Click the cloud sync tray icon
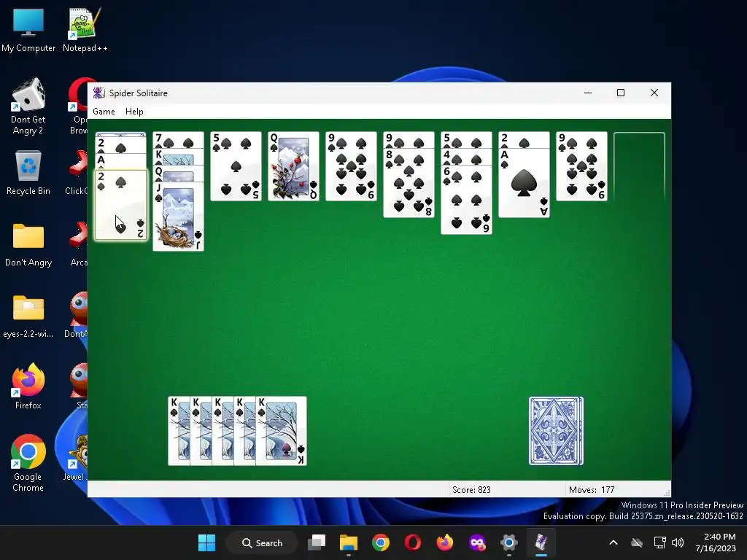747x560 pixels. [637, 542]
